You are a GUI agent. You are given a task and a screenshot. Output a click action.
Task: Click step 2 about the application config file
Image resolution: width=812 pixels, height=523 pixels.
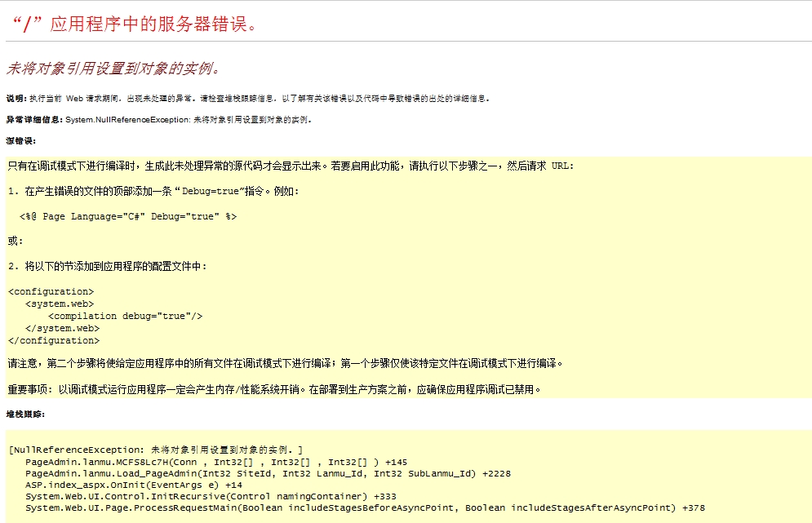click(x=108, y=266)
